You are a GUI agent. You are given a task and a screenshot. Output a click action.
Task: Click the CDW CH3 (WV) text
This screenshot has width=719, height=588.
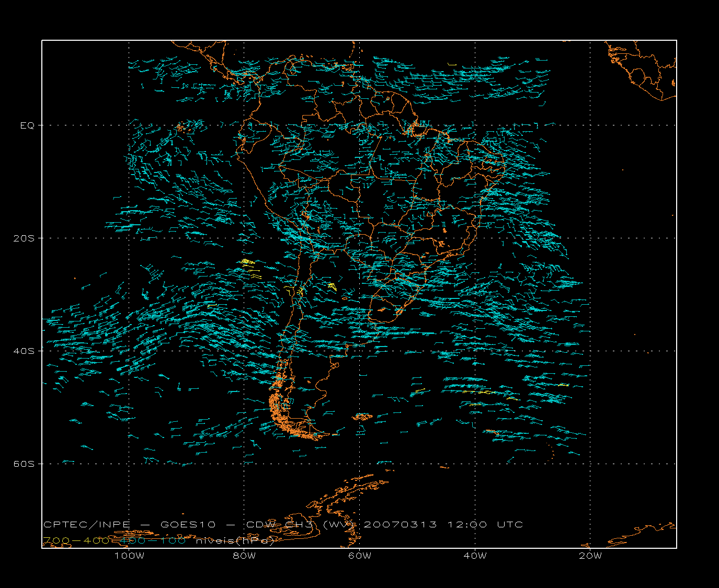pyautogui.click(x=301, y=524)
